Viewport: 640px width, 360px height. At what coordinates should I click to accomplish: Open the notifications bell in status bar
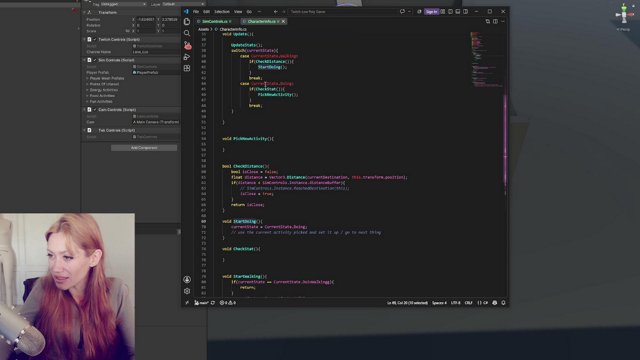tap(503, 303)
